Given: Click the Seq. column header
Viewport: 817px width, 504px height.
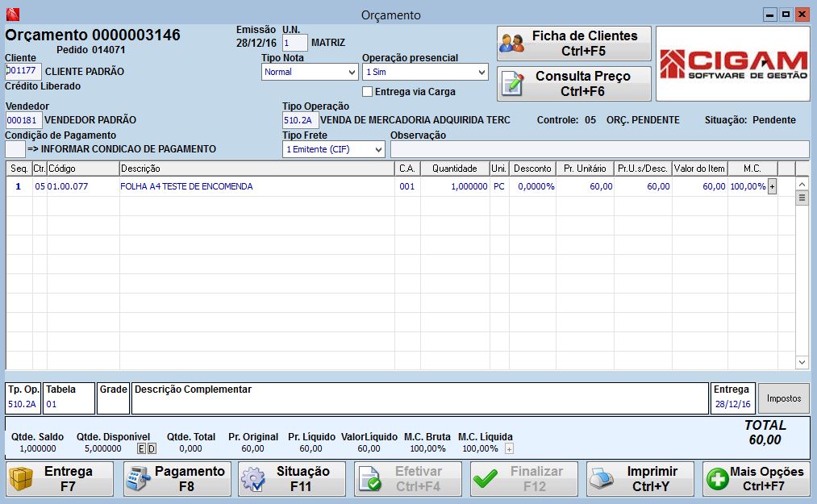Looking at the screenshot, I should (19, 169).
